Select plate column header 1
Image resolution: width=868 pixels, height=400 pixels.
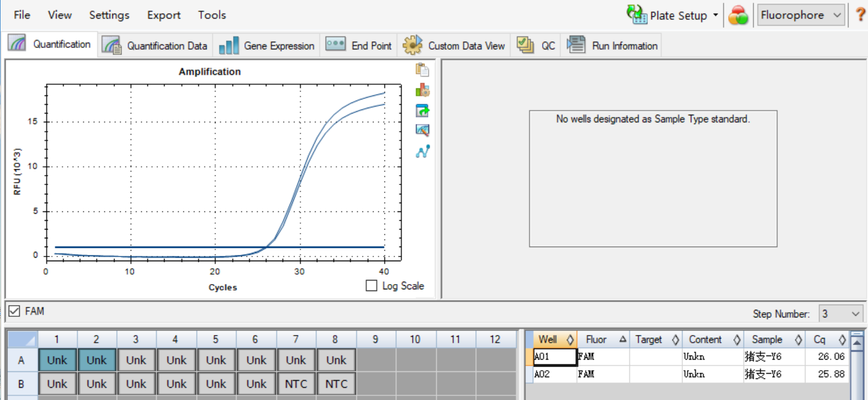tap(57, 339)
